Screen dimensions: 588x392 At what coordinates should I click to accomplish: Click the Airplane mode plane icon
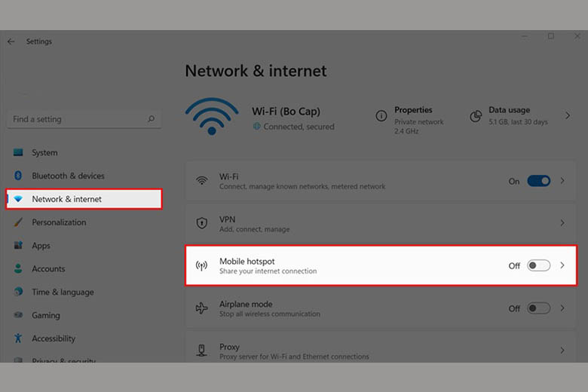[201, 308]
